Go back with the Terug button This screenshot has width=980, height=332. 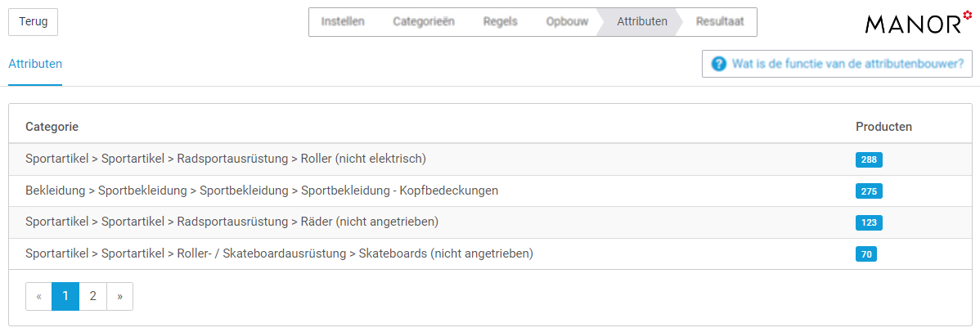coord(33,22)
